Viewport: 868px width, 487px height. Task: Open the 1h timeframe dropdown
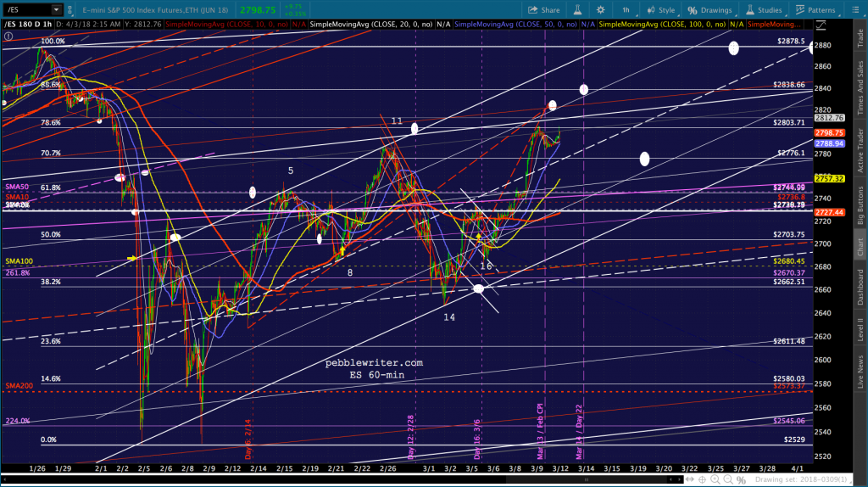click(626, 10)
